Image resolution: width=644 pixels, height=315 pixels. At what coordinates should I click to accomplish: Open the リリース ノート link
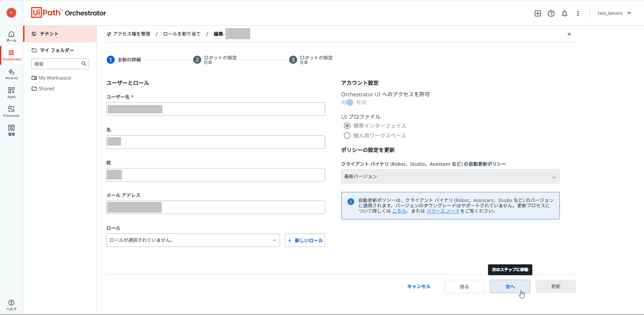coord(443,211)
